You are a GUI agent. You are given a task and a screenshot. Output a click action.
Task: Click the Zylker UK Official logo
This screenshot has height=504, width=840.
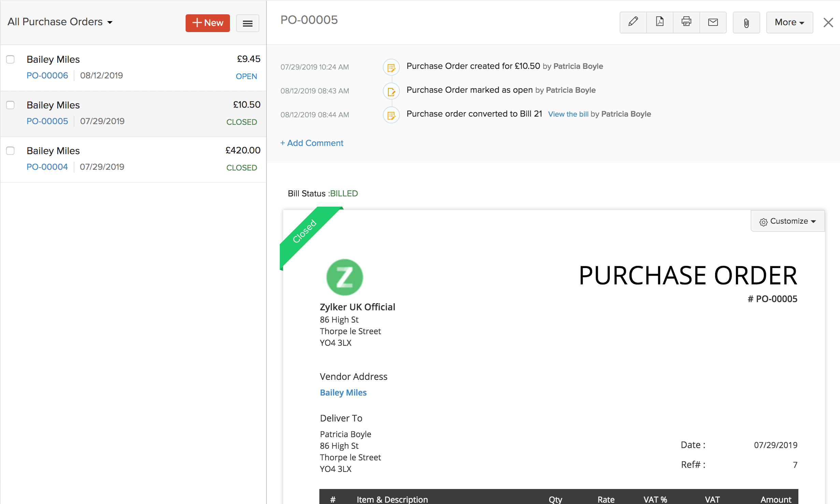tap(344, 277)
